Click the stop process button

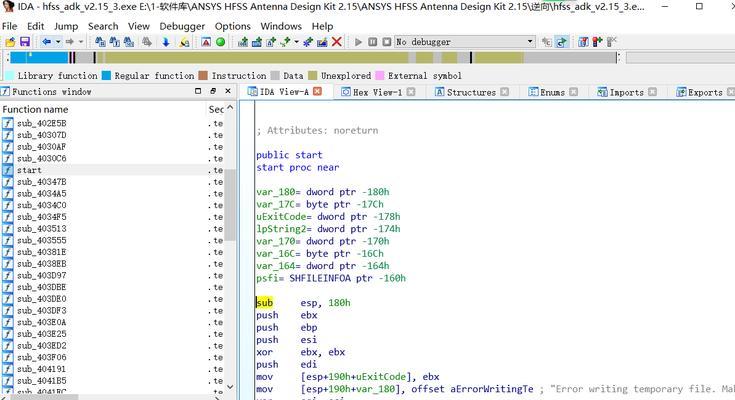point(387,42)
